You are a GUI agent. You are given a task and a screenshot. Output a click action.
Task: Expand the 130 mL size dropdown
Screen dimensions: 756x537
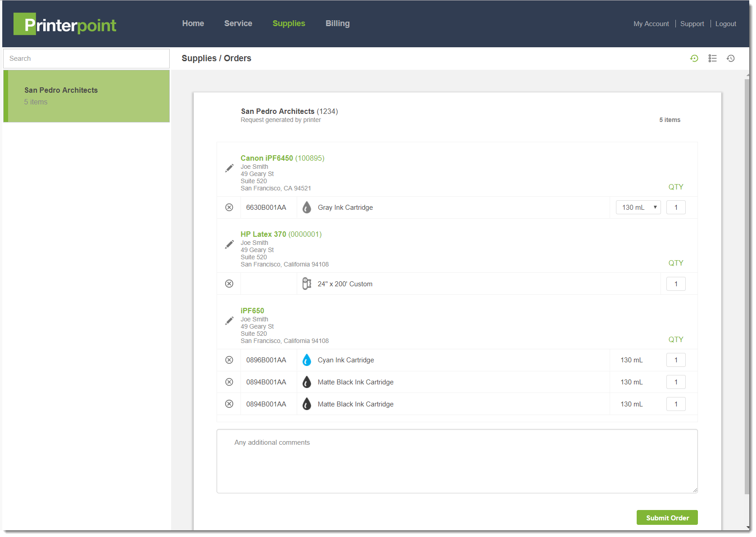(638, 208)
